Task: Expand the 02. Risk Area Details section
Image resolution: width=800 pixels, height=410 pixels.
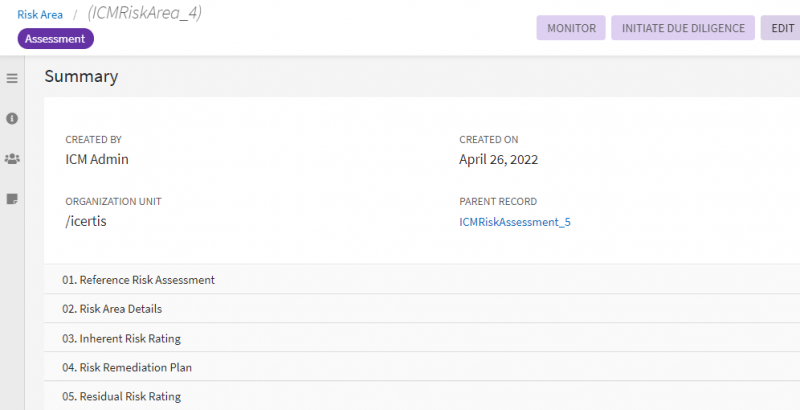Action: click(x=112, y=309)
